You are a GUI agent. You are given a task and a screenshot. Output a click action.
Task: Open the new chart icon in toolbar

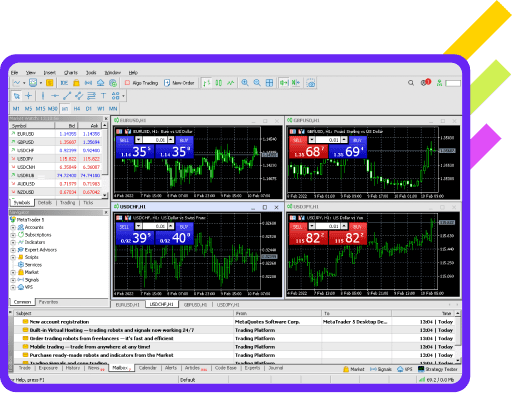17,83
